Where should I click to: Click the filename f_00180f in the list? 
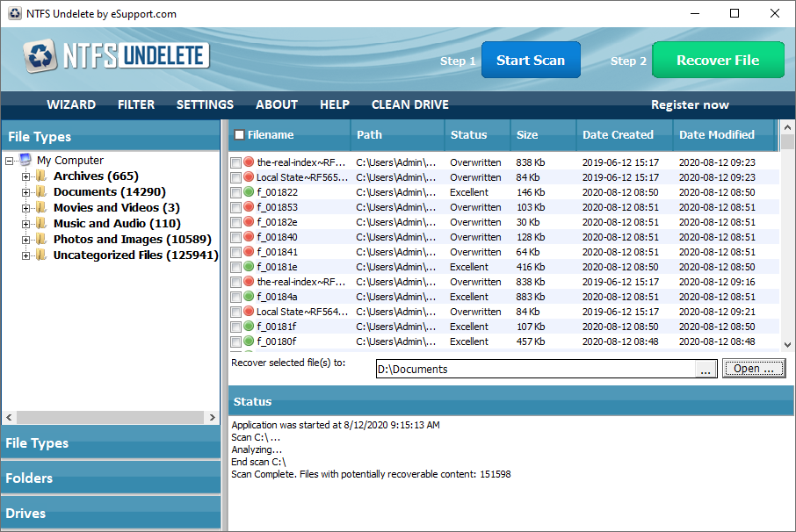pyautogui.click(x=277, y=341)
